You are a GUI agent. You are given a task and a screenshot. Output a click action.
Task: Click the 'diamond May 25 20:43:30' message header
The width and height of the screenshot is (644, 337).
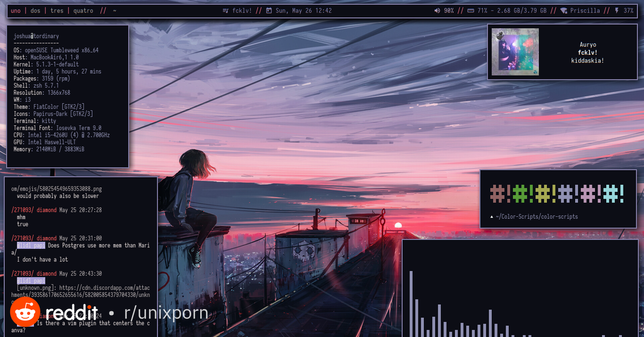tap(69, 273)
